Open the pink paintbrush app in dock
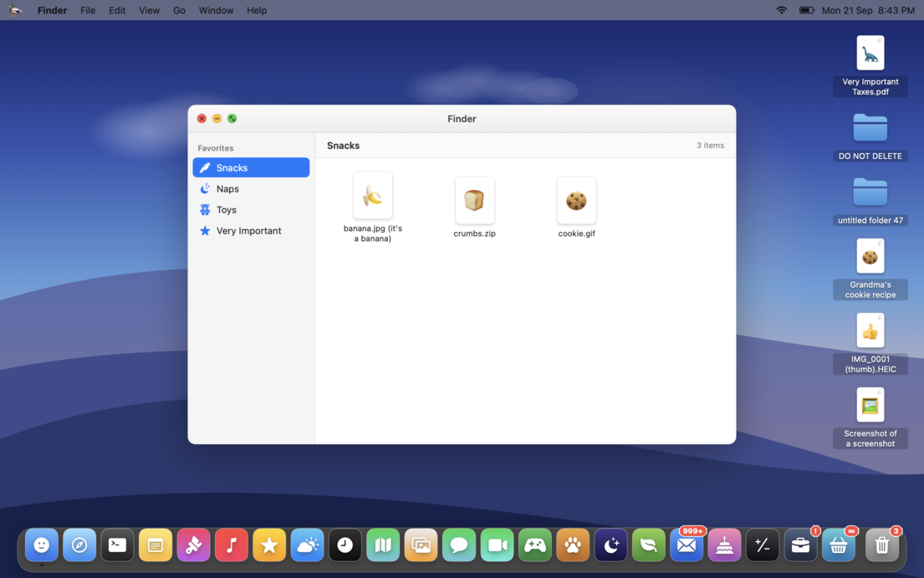Screen dimensions: 924x578 coord(193,545)
